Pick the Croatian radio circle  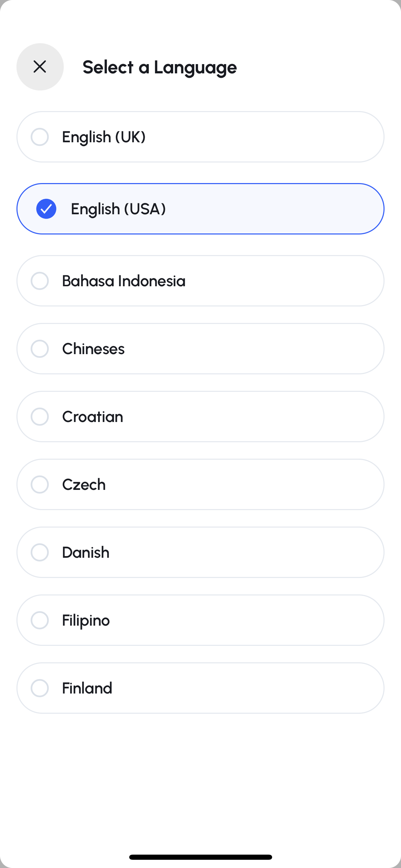tap(40, 417)
